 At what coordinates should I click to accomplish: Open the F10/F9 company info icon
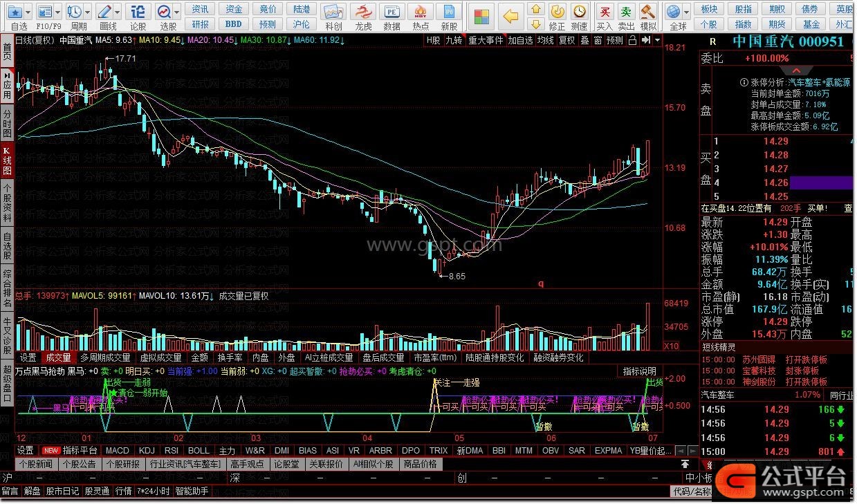[44, 12]
